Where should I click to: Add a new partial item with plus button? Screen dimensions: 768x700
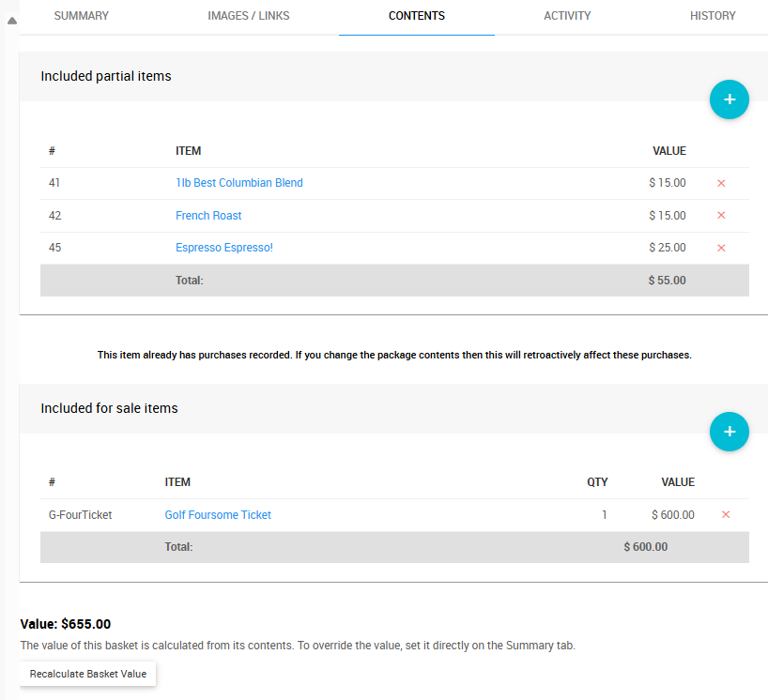(729, 99)
